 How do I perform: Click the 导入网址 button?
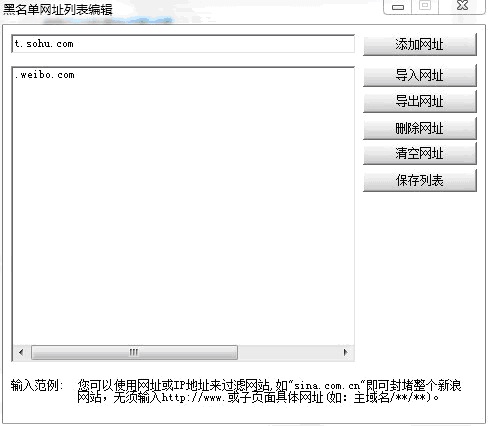pos(420,75)
